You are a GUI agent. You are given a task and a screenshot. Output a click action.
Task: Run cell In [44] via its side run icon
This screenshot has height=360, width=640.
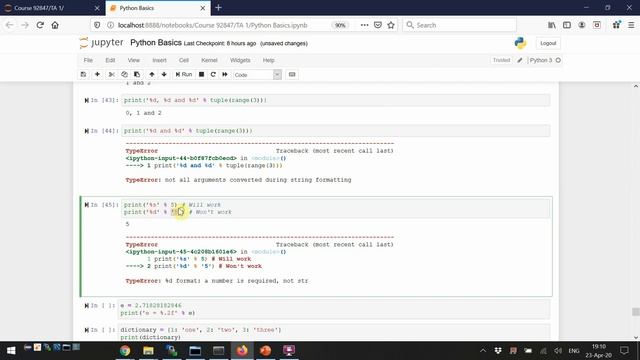click(87, 131)
